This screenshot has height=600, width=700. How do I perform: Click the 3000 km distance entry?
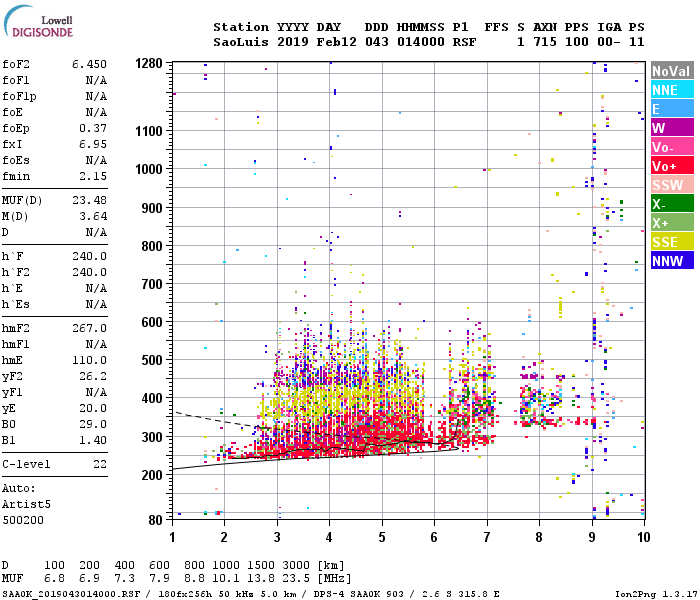[296, 565]
